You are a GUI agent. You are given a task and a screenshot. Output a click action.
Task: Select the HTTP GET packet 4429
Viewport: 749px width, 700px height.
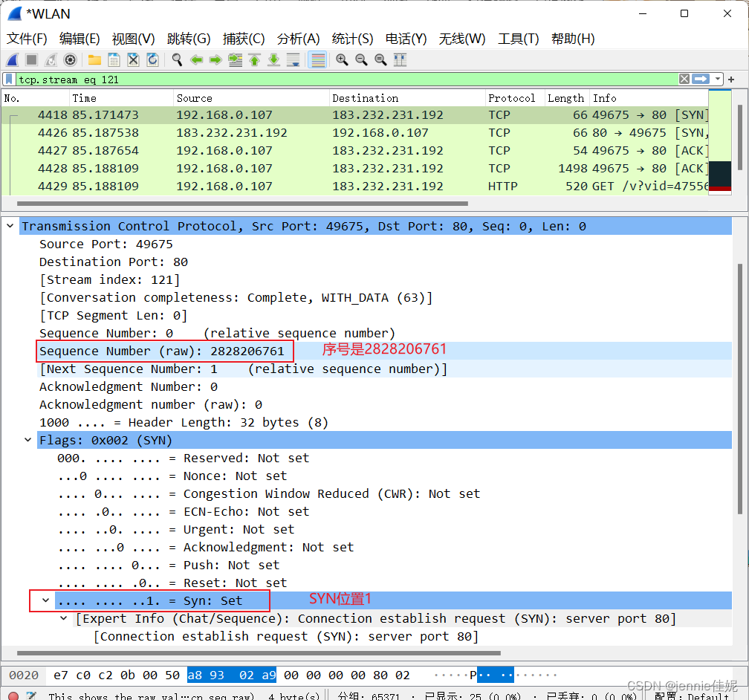[355, 187]
